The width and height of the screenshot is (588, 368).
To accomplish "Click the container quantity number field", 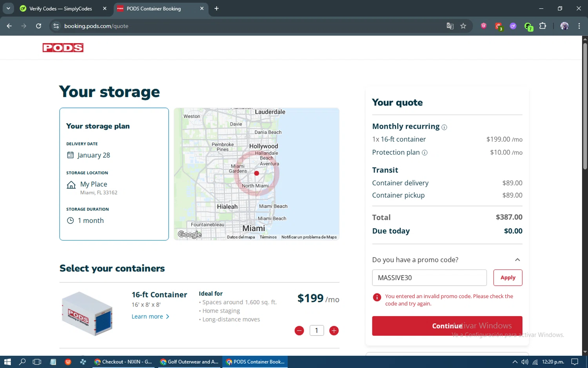I will [x=316, y=331].
